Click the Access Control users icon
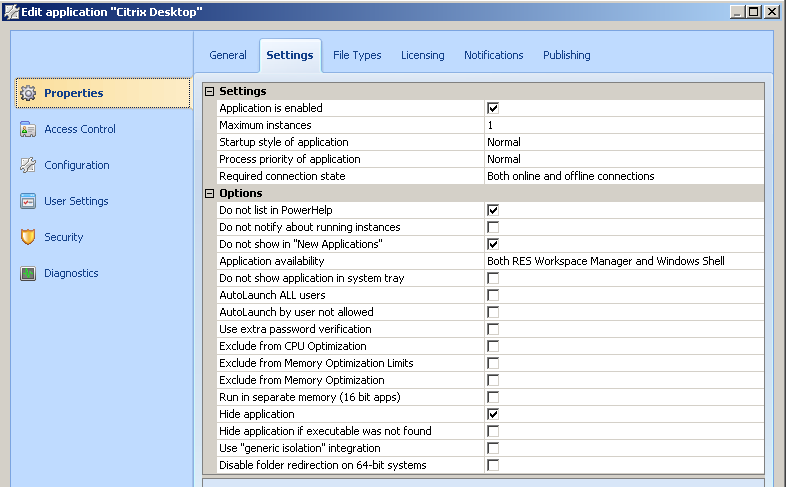786x487 pixels. [28, 129]
